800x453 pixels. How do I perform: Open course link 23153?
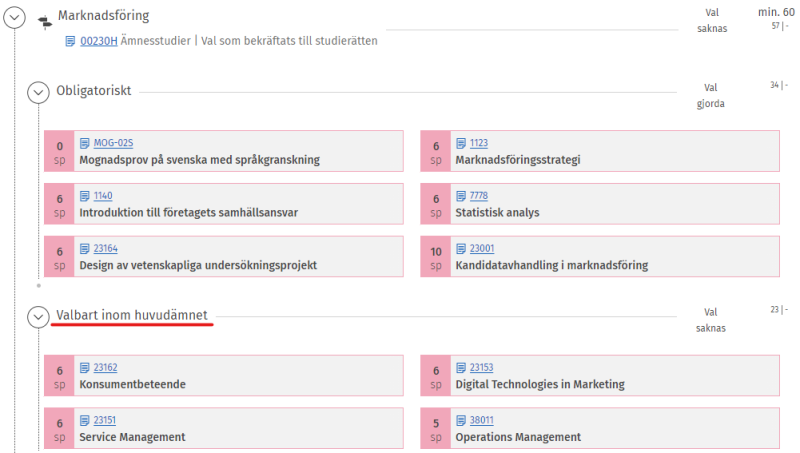tap(481, 367)
